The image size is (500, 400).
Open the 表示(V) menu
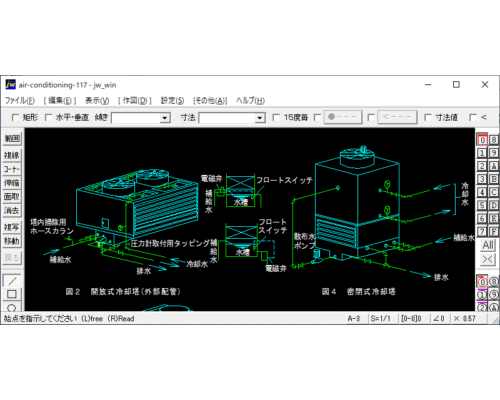coord(97,100)
